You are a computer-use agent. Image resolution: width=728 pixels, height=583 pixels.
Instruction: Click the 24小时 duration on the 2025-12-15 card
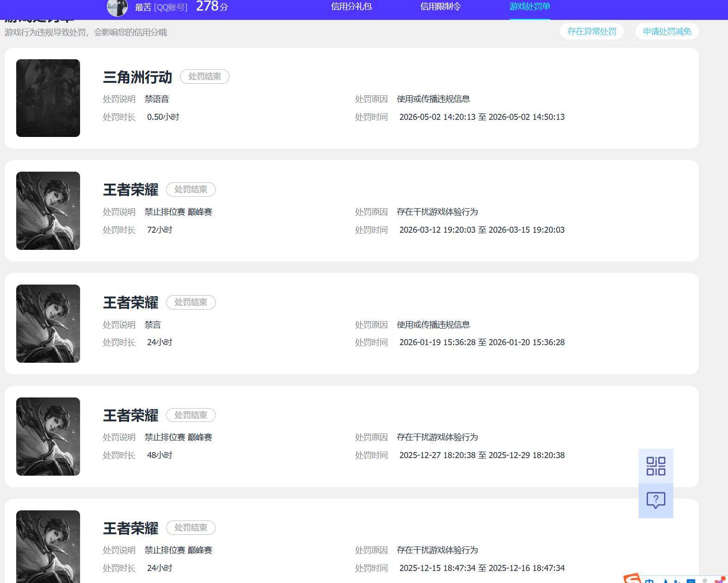(160, 568)
